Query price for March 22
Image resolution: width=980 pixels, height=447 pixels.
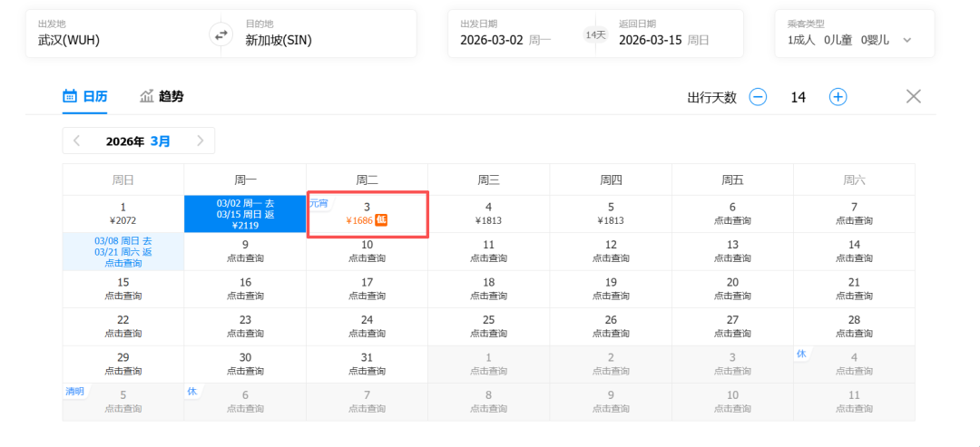coord(123,326)
